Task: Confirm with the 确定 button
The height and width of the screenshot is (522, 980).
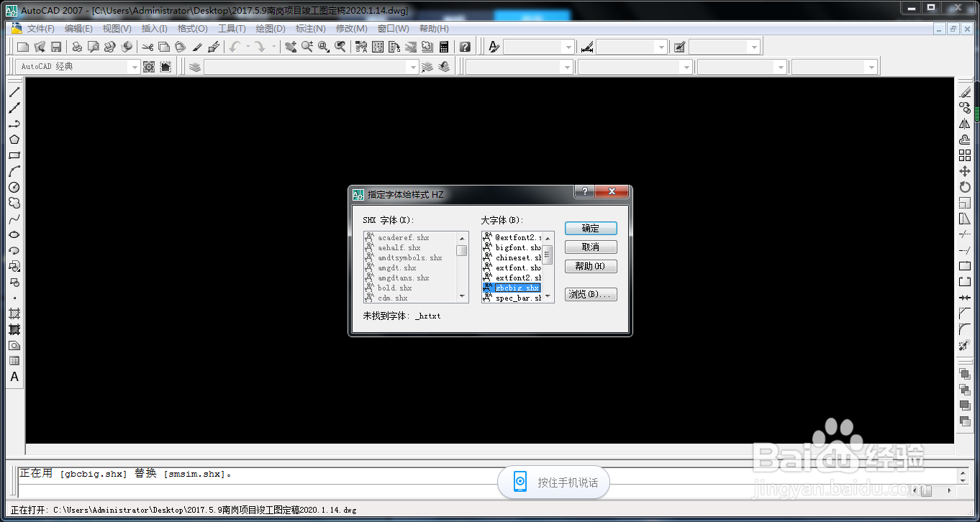Action: 591,228
